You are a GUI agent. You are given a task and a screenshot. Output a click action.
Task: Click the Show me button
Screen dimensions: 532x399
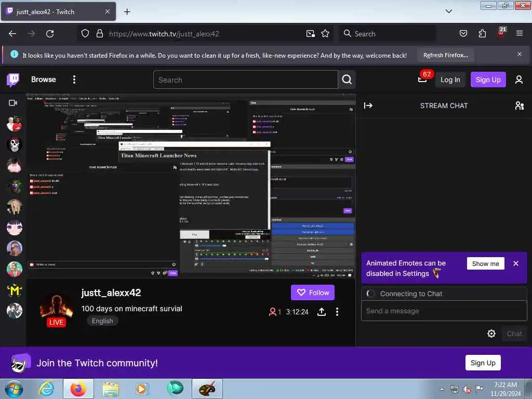click(x=486, y=263)
